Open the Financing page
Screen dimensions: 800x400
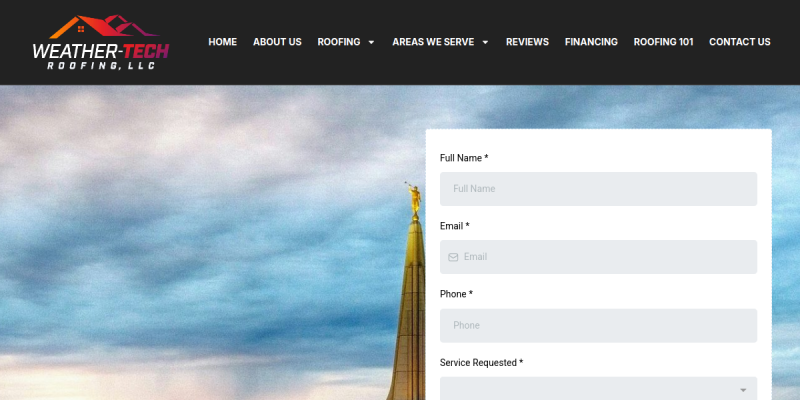(591, 42)
